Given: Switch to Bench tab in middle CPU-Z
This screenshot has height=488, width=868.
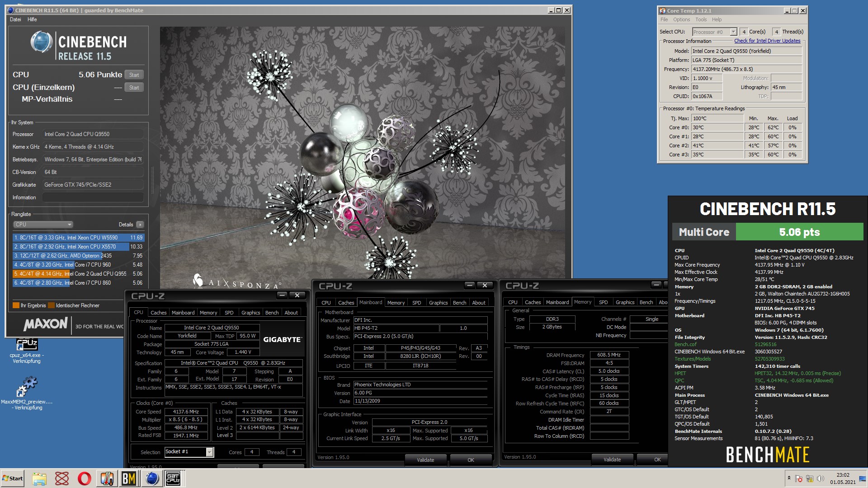Looking at the screenshot, I should coord(459,303).
